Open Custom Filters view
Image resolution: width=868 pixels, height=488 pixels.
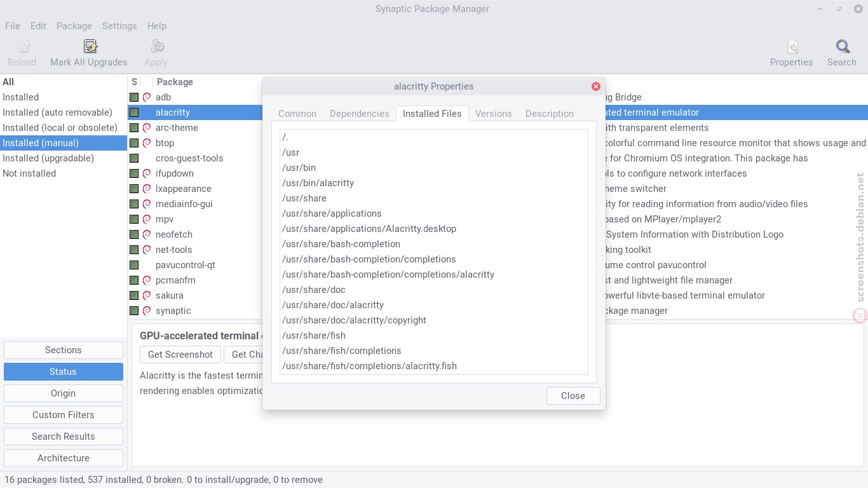tap(64, 415)
